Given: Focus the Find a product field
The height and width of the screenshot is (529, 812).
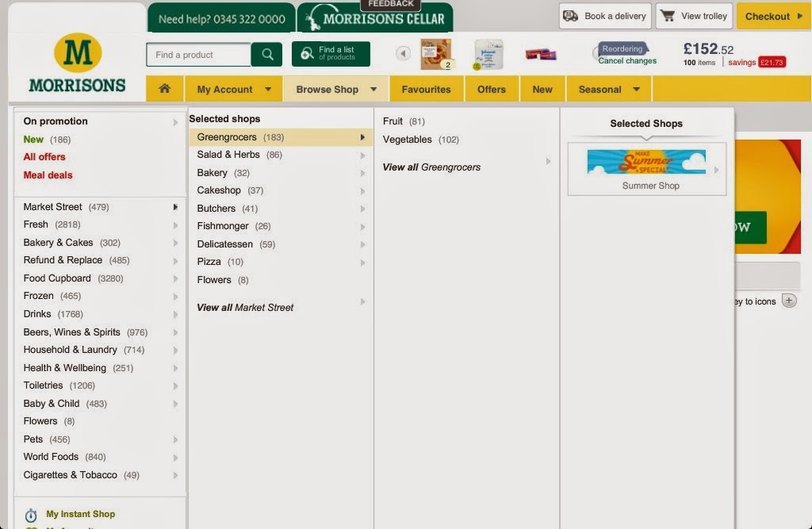Looking at the screenshot, I should click(x=198, y=55).
